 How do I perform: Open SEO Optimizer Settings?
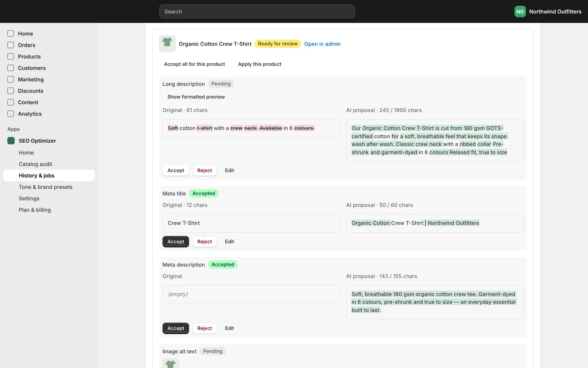coord(49,198)
